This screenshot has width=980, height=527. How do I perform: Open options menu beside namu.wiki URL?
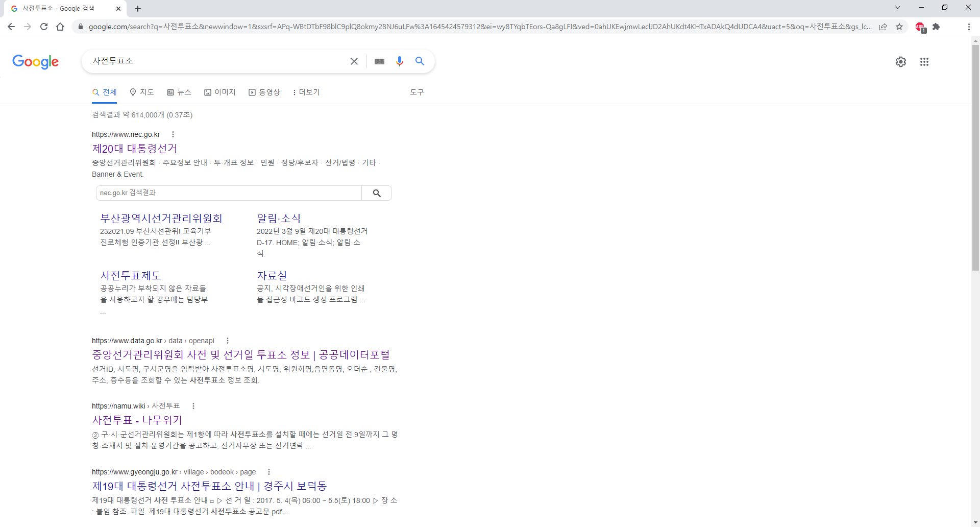pos(193,406)
